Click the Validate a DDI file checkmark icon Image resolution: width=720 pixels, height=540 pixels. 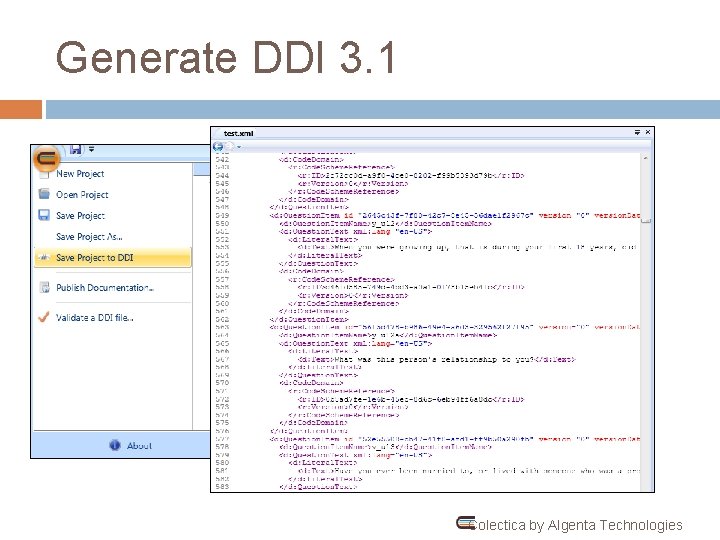44,317
